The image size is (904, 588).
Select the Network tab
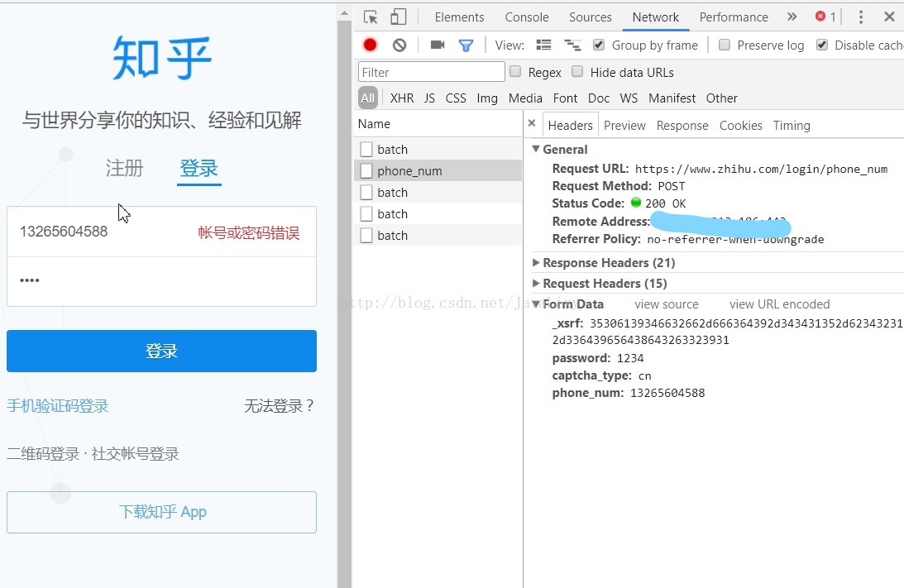pyautogui.click(x=656, y=17)
